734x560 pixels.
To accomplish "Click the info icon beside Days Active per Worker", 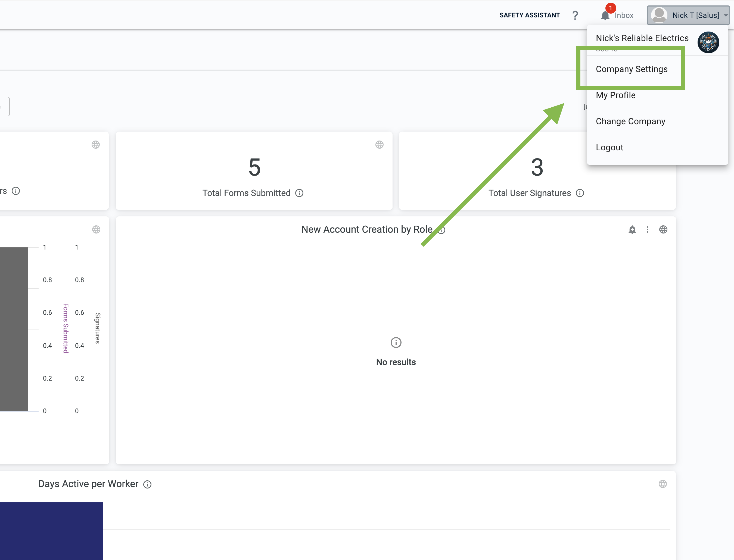I will pyautogui.click(x=147, y=484).
